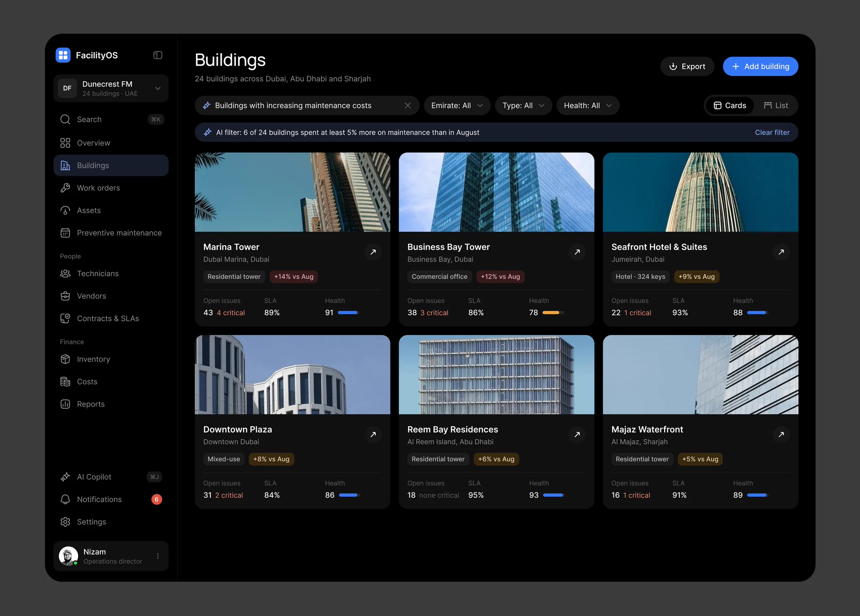Switch to Cards view

click(x=730, y=105)
